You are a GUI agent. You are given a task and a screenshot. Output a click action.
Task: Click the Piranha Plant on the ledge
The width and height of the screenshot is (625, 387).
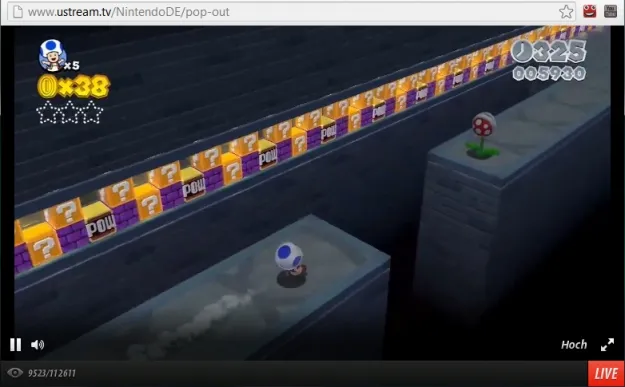(x=483, y=136)
